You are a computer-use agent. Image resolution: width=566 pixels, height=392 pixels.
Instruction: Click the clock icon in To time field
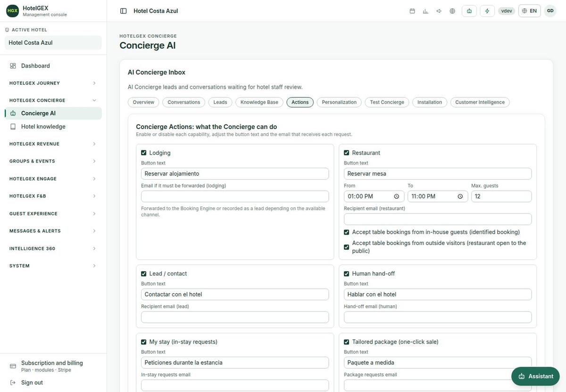[x=460, y=196]
